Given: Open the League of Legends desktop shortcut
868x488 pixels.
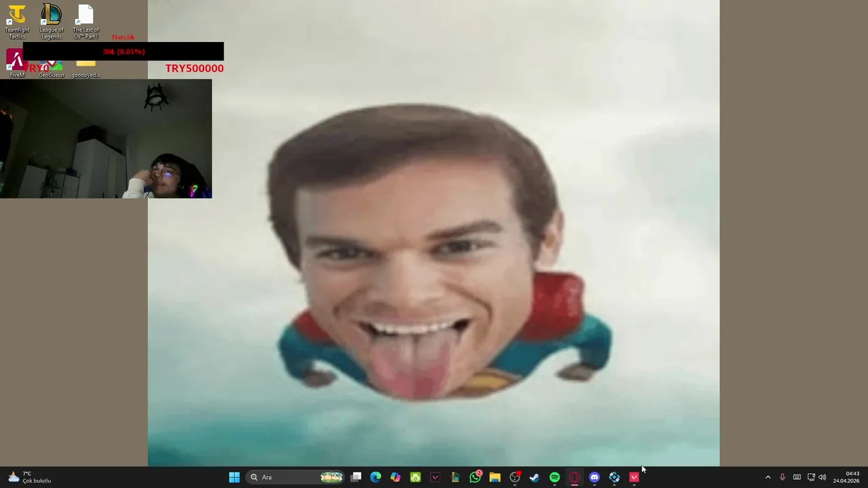Looking at the screenshot, I should (x=52, y=22).
